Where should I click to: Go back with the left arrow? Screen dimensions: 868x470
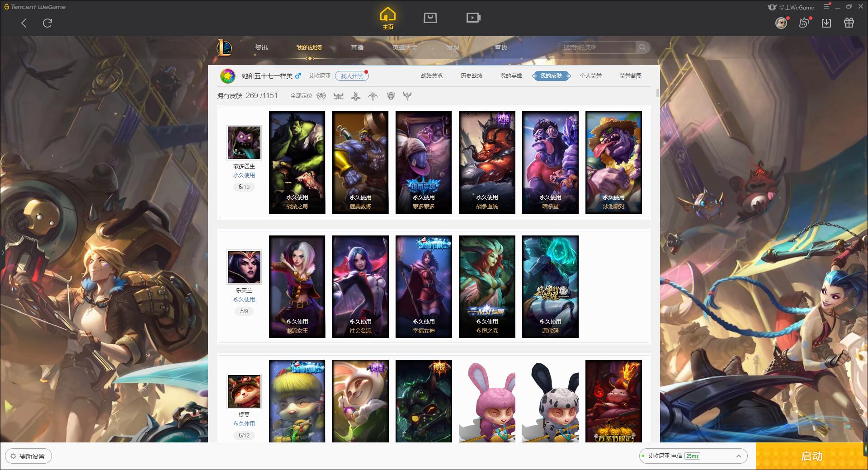coord(24,23)
